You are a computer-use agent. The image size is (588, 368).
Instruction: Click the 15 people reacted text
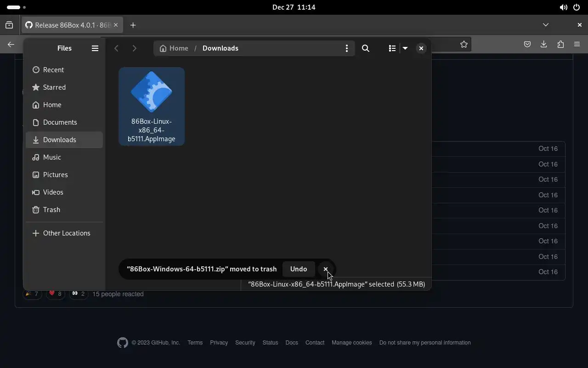(x=118, y=294)
